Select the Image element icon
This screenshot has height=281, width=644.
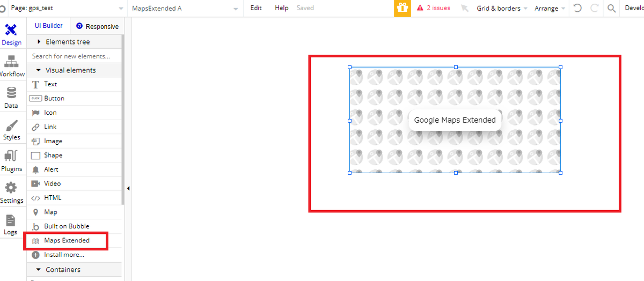point(35,141)
